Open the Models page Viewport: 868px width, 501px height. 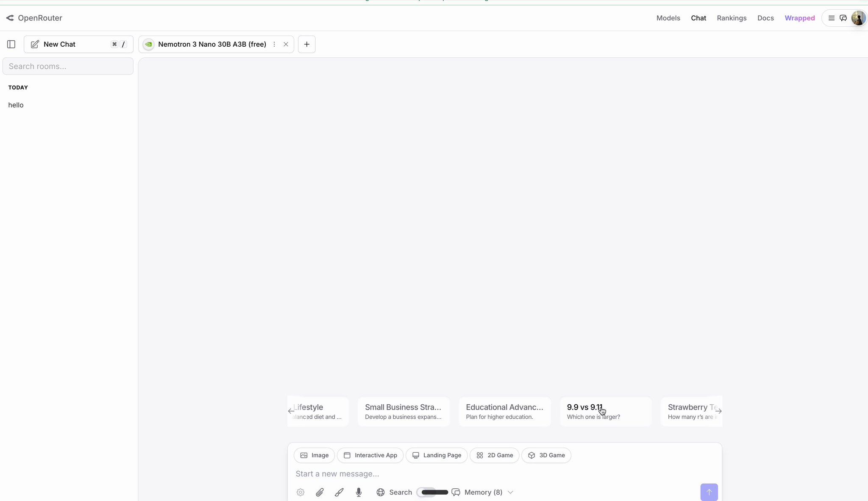pyautogui.click(x=668, y=18)
